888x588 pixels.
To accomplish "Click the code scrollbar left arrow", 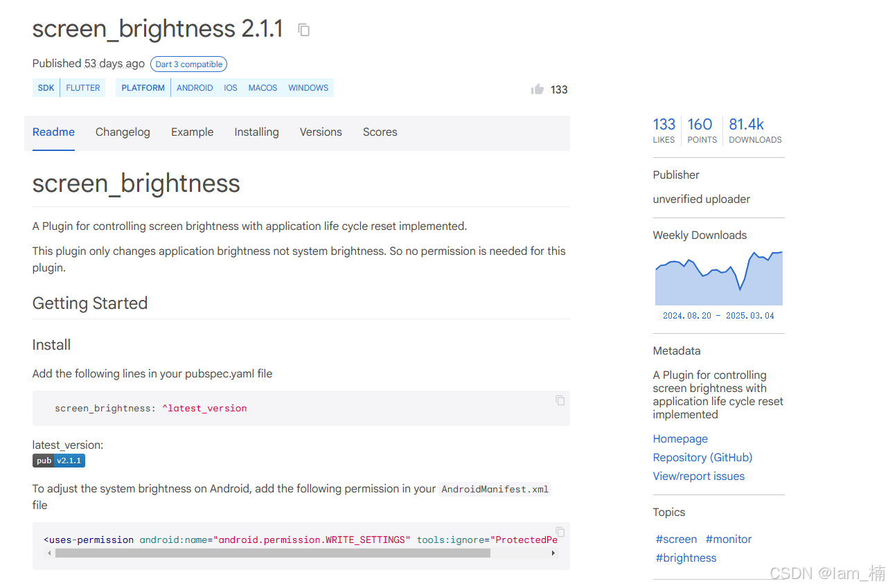I will 48,553.
